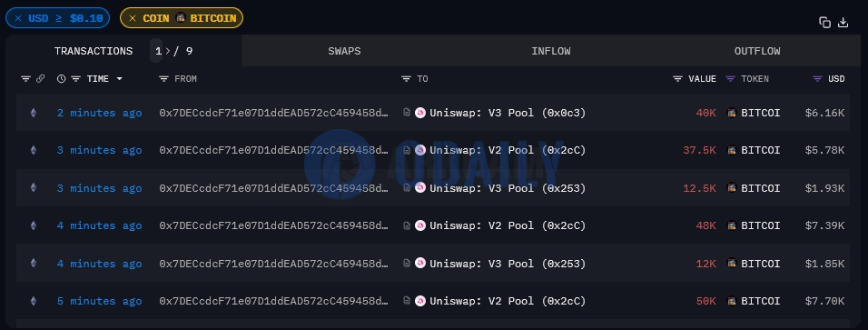Viewport: 868px width, 330px height.
Task: Go to next page of transactions
Action: (x=168, y=51)
